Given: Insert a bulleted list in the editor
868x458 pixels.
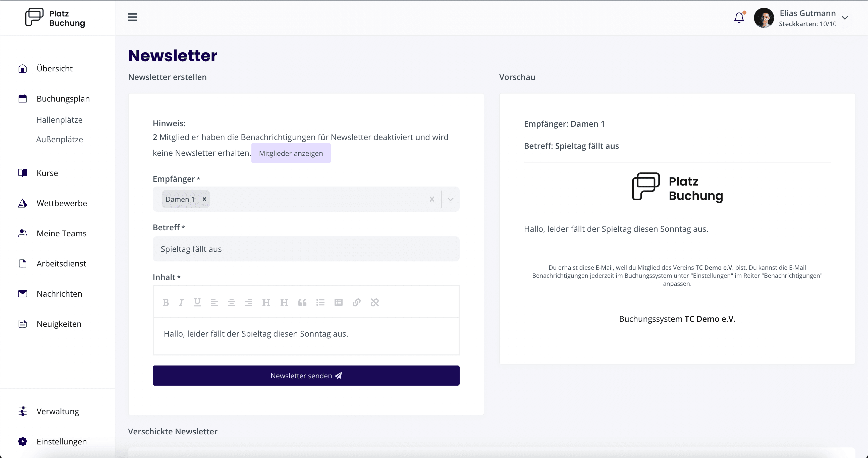Looking at the screenshot, I should (x=320, y=302).
